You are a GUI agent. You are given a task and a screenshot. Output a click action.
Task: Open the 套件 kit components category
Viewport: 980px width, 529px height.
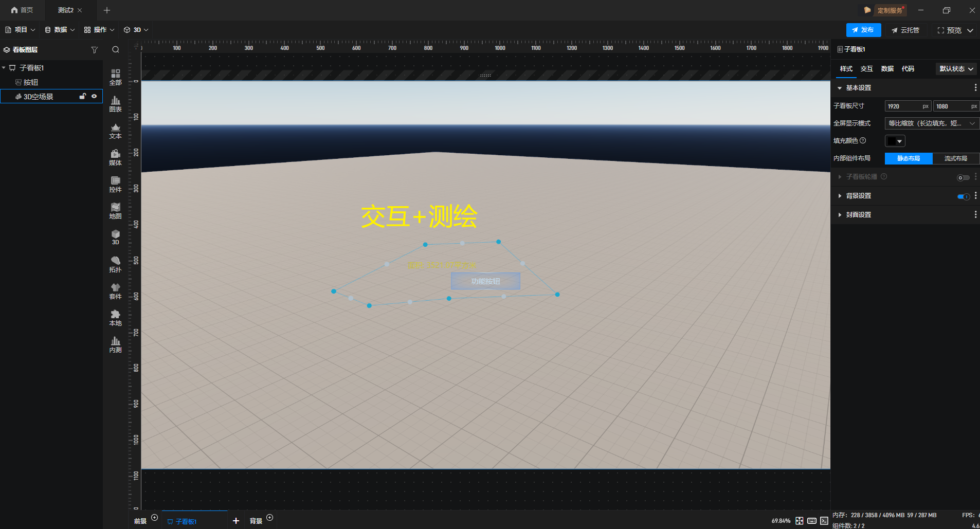pos(115,291)
